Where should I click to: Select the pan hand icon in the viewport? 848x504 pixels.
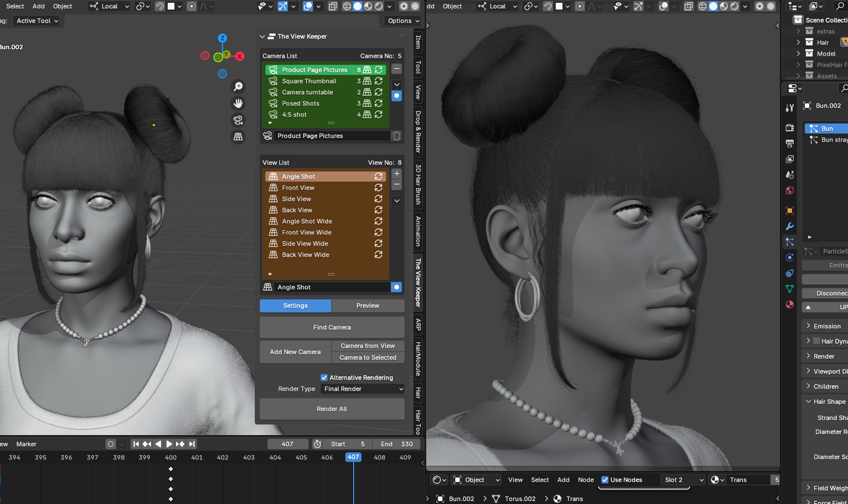(x=238, y=103)
